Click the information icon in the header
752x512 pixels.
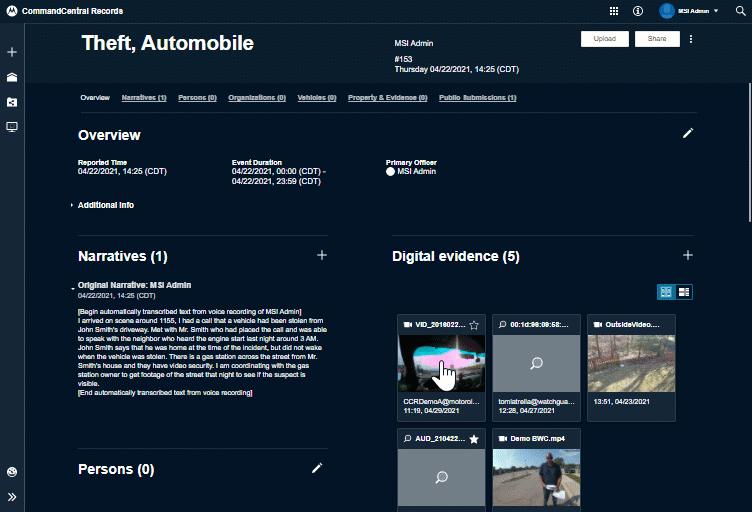[638, 11]
